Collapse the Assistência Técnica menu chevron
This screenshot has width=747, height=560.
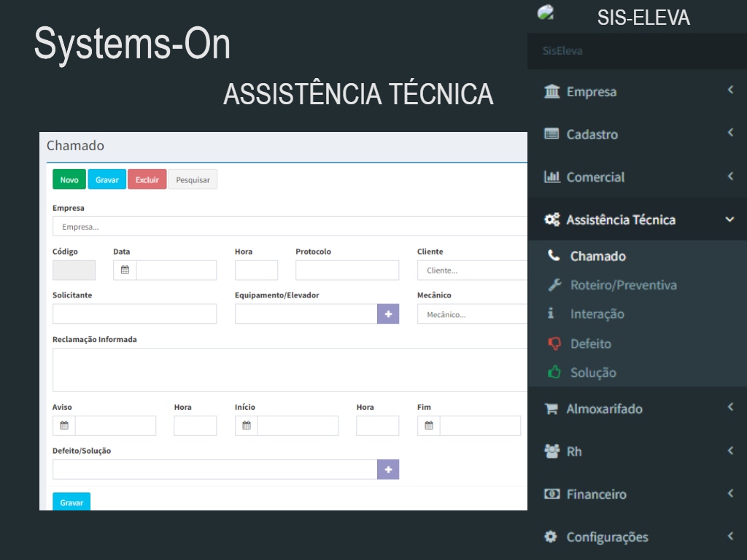coord(729,219)
